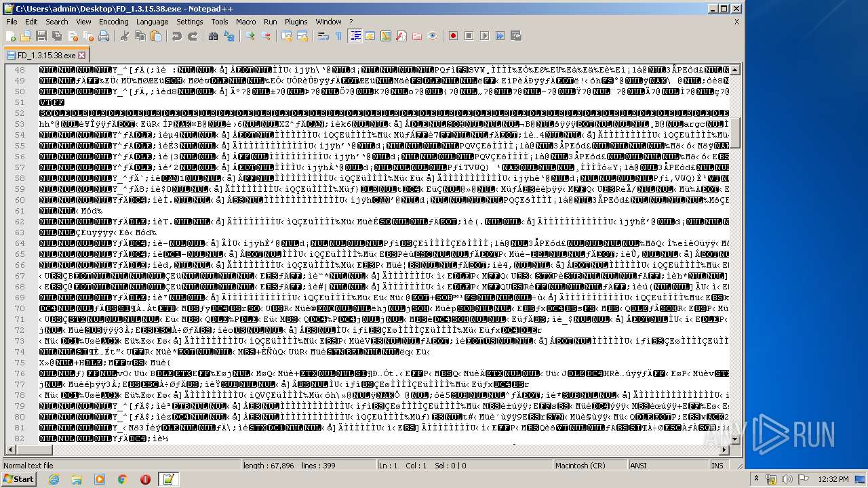Open user-defined language dialog icon

click(x=370, y=36)
